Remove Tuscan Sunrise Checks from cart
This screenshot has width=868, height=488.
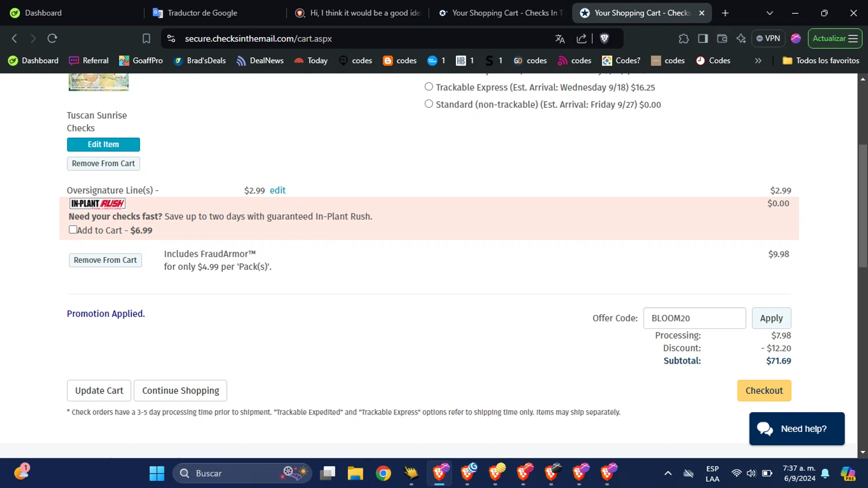coord(103,164)
